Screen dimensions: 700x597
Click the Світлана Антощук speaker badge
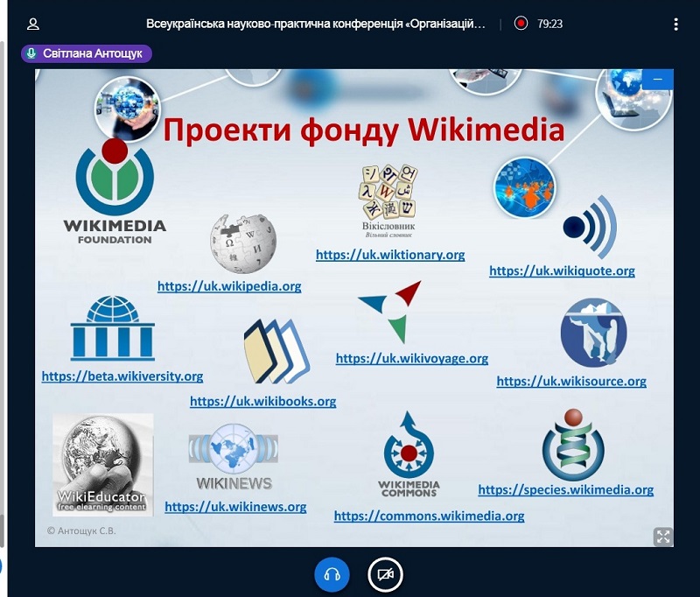pos(87,53)
